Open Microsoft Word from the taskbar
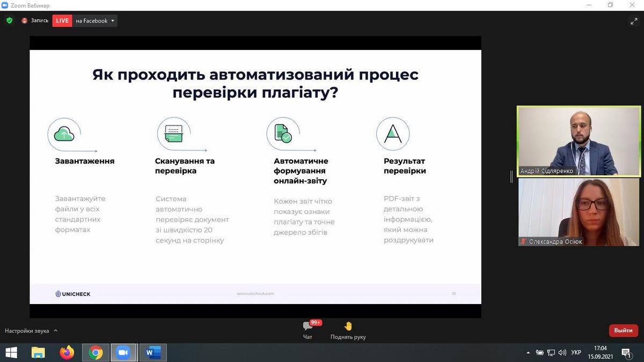This screenshot has width=644, height=362. pos(152,352)
